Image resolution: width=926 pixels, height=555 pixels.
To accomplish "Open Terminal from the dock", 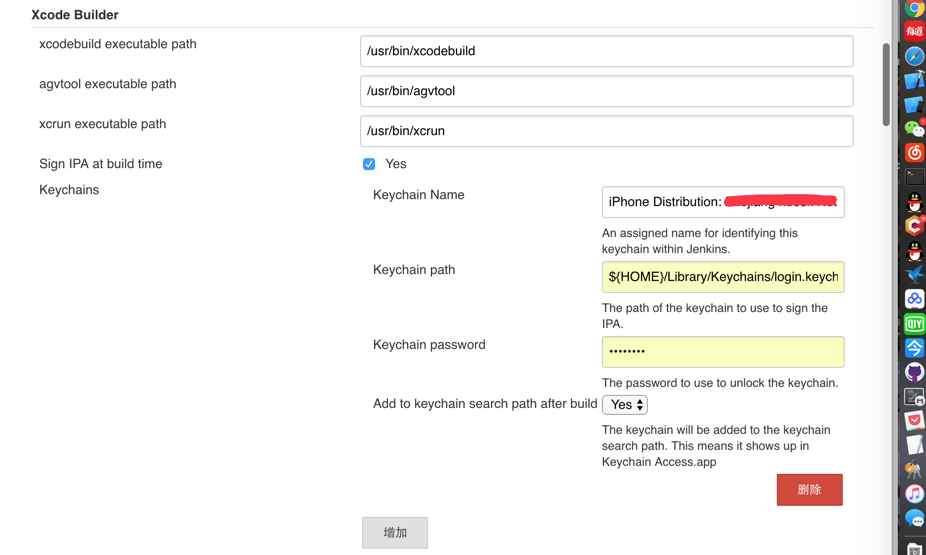I will [914, 177].
